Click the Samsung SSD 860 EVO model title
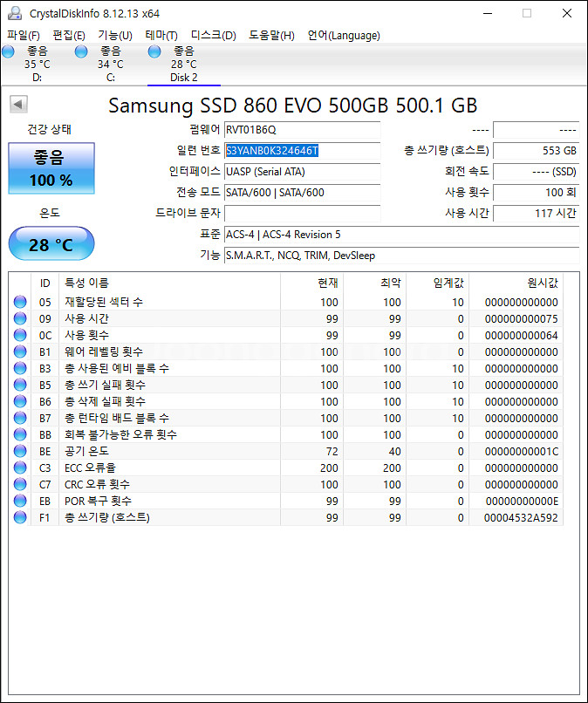588x703 pixels. pyautogui.click(x=293, y=106)
